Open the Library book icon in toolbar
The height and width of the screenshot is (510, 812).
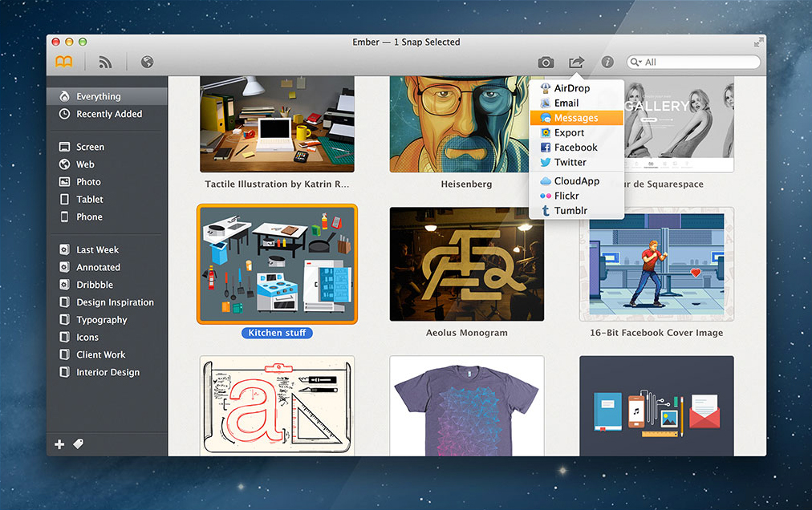(x=63, y=62)
